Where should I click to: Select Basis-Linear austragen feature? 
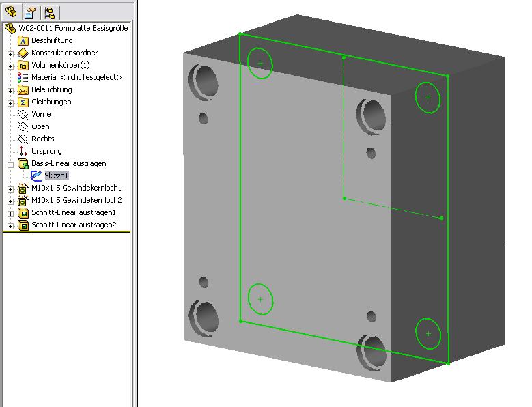click(68, 163)
